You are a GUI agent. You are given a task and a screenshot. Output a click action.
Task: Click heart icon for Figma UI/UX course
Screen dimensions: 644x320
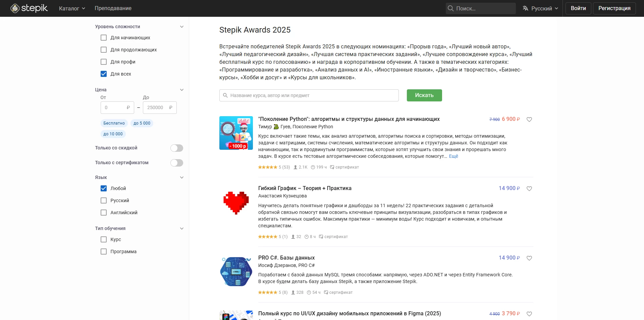[529, 314]
